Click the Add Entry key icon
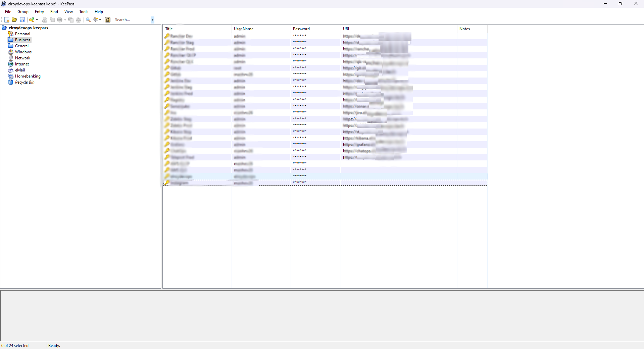The image size is (644, 349). click(32, 20)
